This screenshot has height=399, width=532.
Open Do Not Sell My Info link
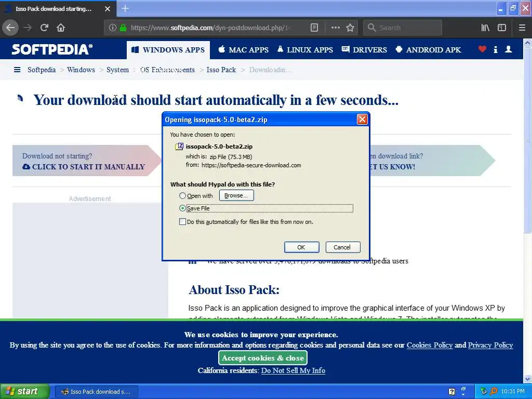point(293,370)
